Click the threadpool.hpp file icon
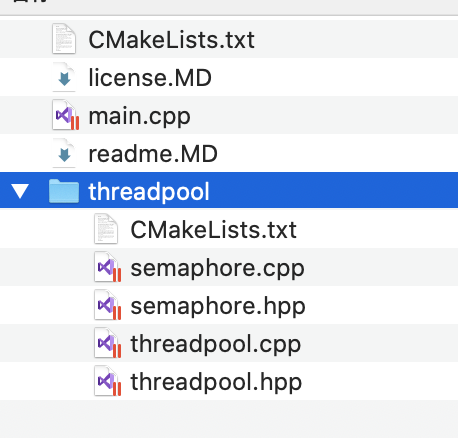Screen dimensions: 458x444 107,381
